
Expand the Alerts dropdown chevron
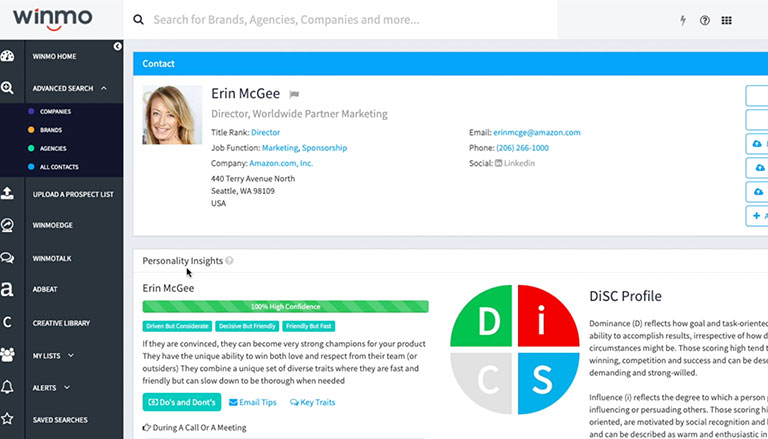point(67,387)
